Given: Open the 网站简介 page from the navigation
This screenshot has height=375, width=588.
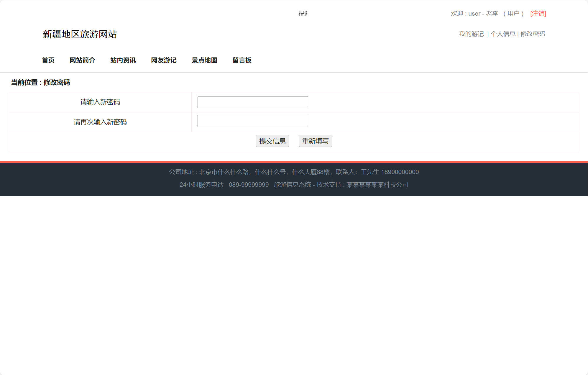Looking at the screenshot, I should (x=82, y=60).
